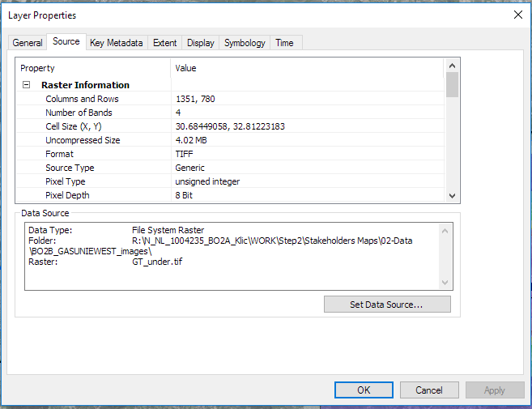532x409 pixels.
Task: Click the folder path starting with R:\N_NL_1004235
Action: click(272, 241)
